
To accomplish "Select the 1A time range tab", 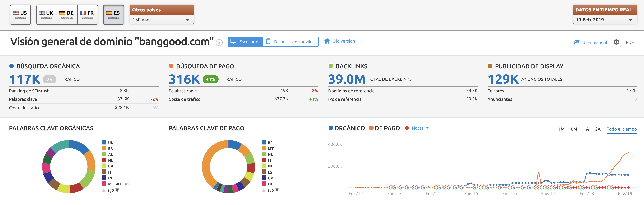I will click(x=586, y=129).
